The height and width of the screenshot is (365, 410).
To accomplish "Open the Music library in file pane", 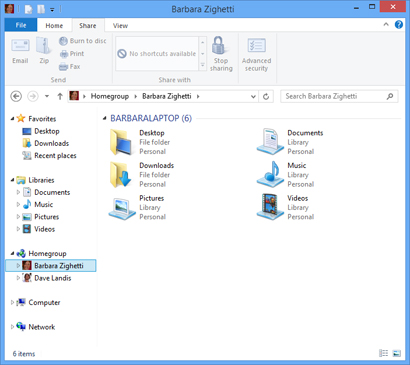I will [x=285, y=175].
